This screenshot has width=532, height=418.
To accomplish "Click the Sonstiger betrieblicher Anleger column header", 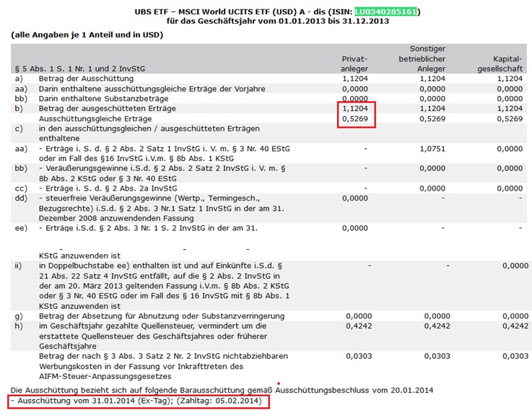I will [x=422, y=58].
